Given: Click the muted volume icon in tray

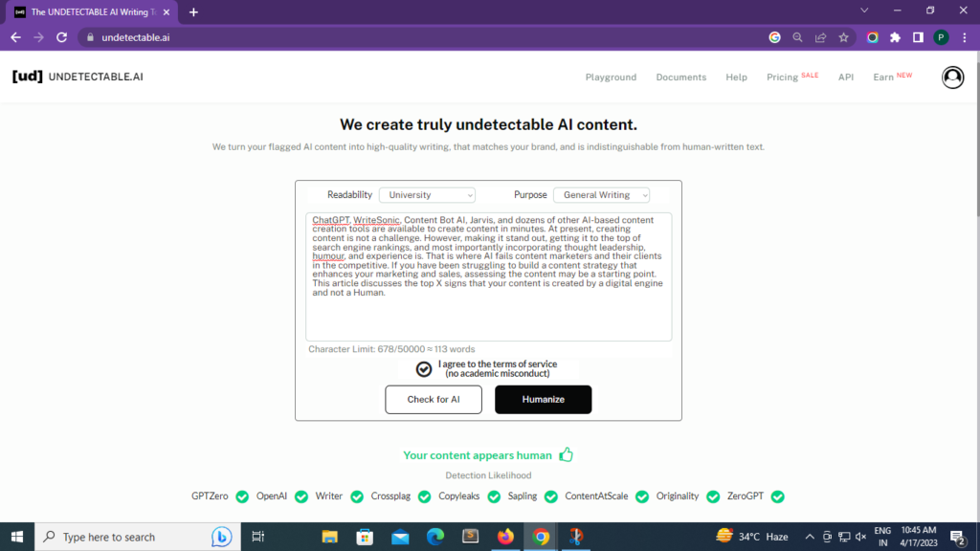Looking at the screenshot, I should pos(860,537).
